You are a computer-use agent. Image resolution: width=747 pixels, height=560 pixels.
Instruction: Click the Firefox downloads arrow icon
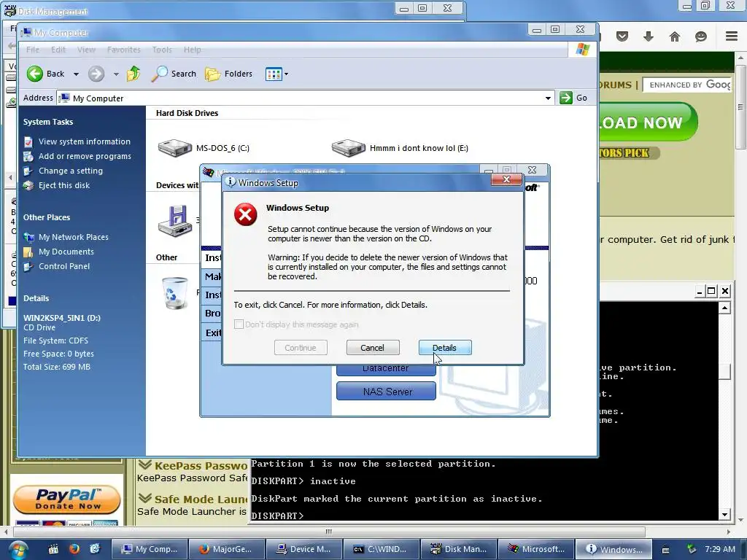(649, 36)
